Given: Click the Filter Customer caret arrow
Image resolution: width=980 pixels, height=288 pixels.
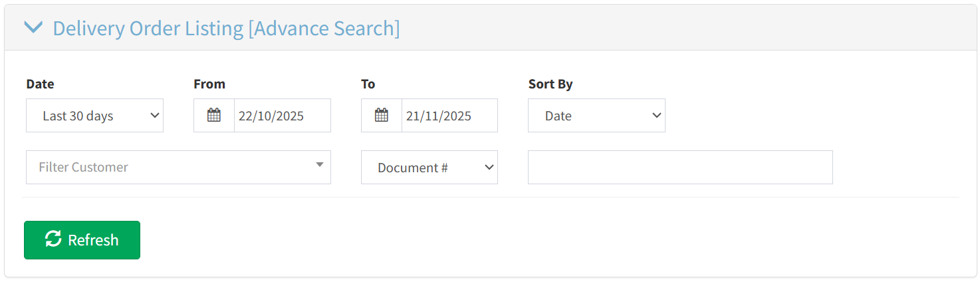Looking at the screenshot, I should tap(320, 165).
